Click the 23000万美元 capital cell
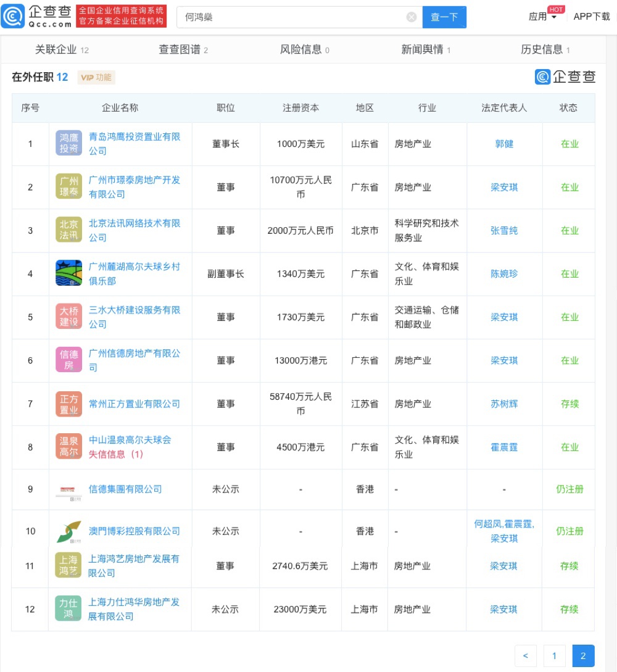Screen dimensions: 617x672 [300, 609]
